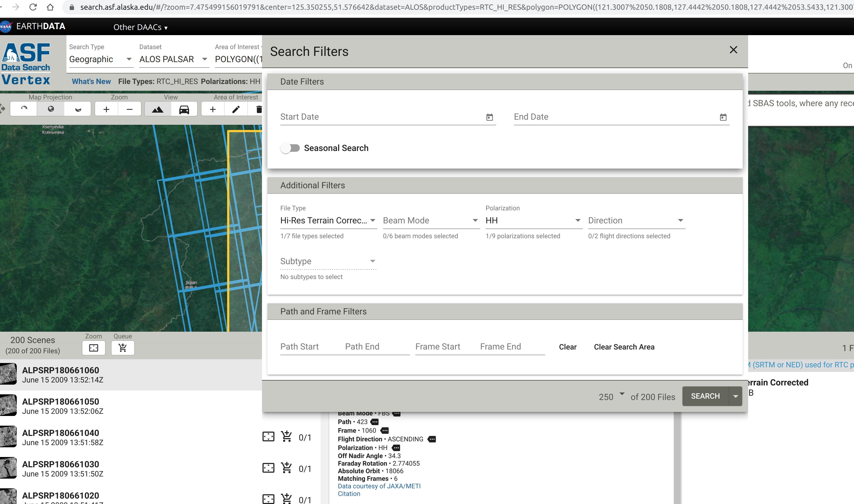Switch to street view car icon

point(184,109)
